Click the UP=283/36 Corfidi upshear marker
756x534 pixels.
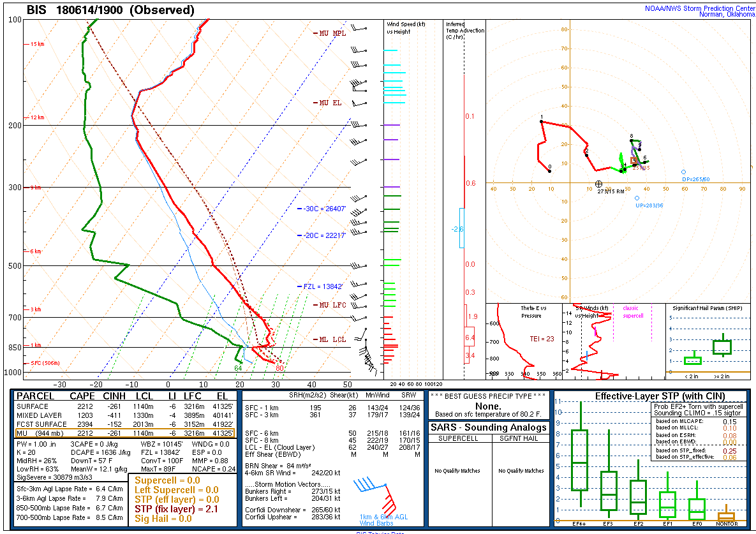click(637, 198)
